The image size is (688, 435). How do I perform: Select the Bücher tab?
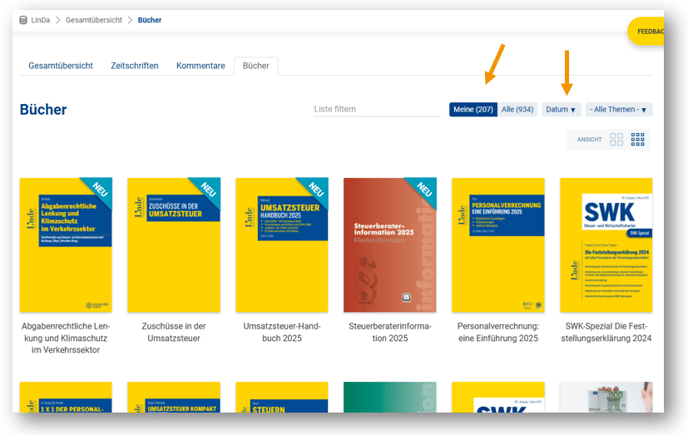(256, 66)
